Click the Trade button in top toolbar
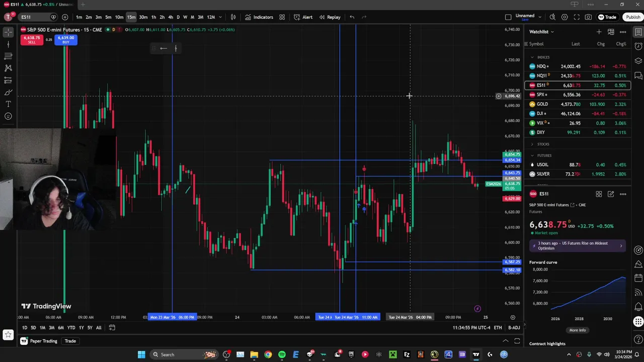 (x=607, y=17)
